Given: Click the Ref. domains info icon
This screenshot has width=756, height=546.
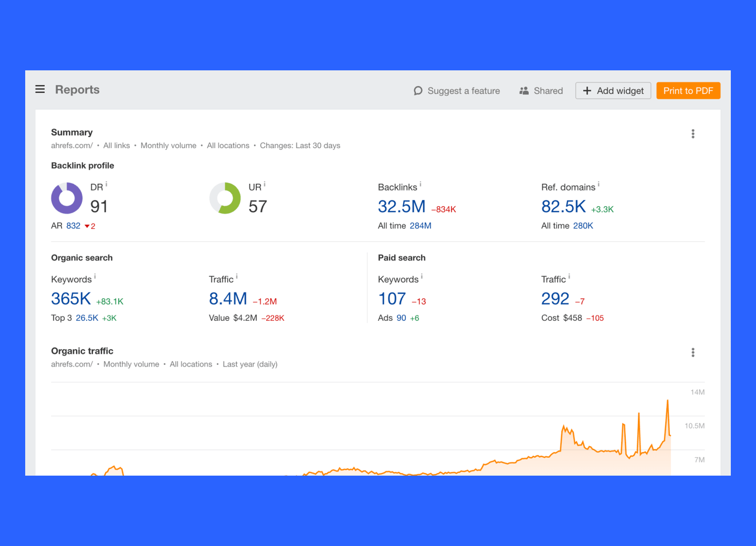Looking at the screenshot, I should [599, 183].
